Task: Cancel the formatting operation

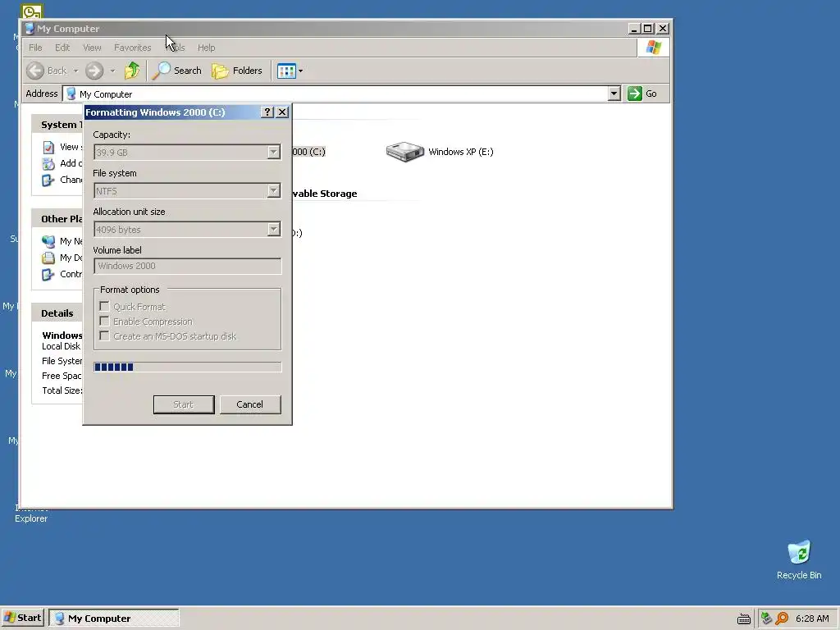Action: [250, 404]
